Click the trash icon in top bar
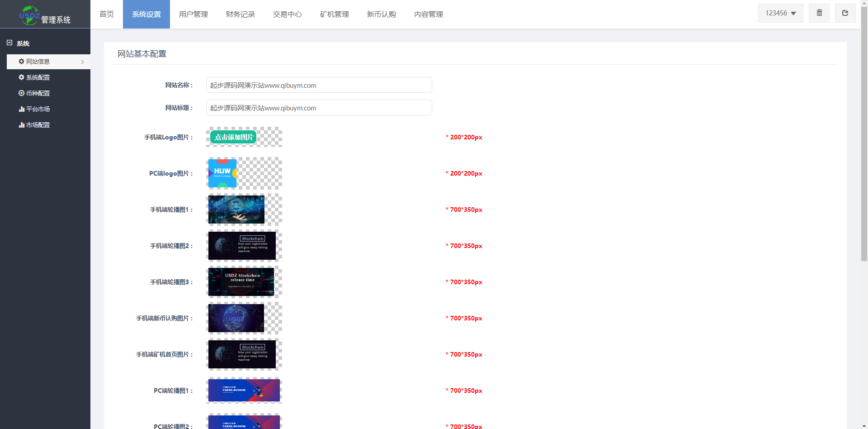The width and height of the screenshot is (868, 429). 819,13
